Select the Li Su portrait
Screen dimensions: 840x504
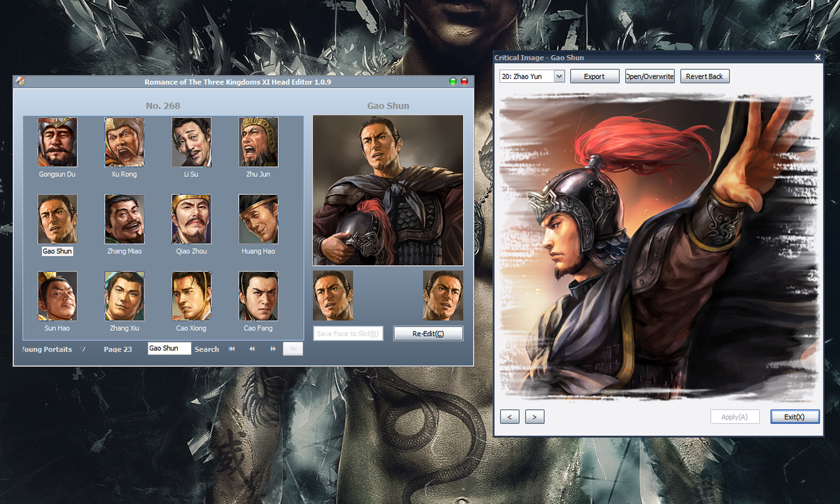192,142
